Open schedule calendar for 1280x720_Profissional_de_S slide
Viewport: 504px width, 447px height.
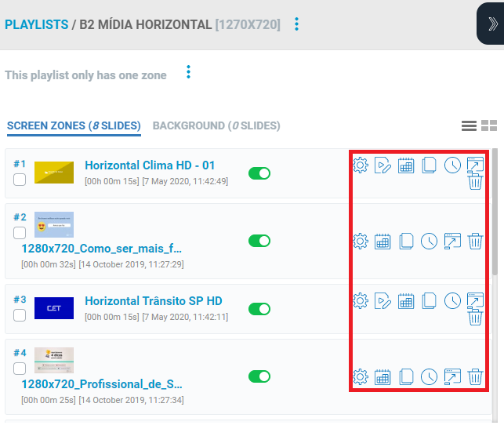point(383,377)
